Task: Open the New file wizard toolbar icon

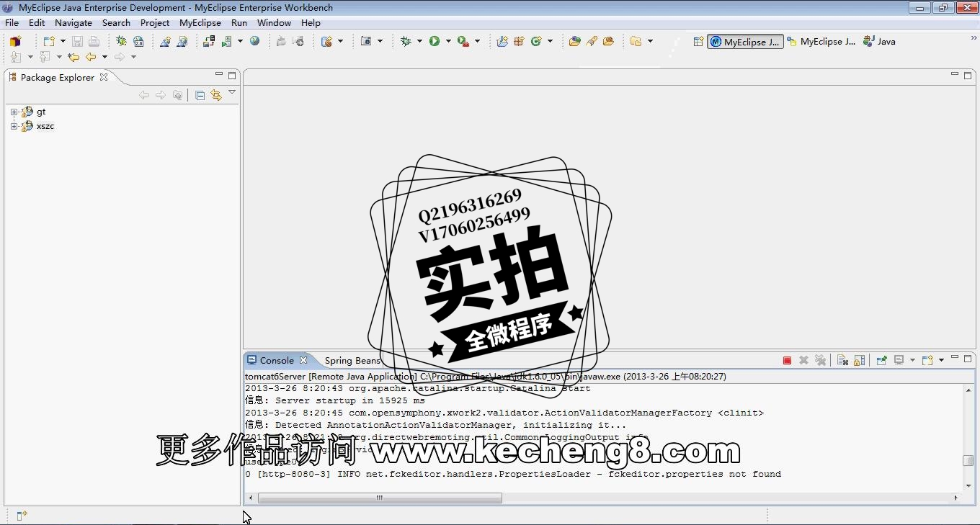Action: 48,41
